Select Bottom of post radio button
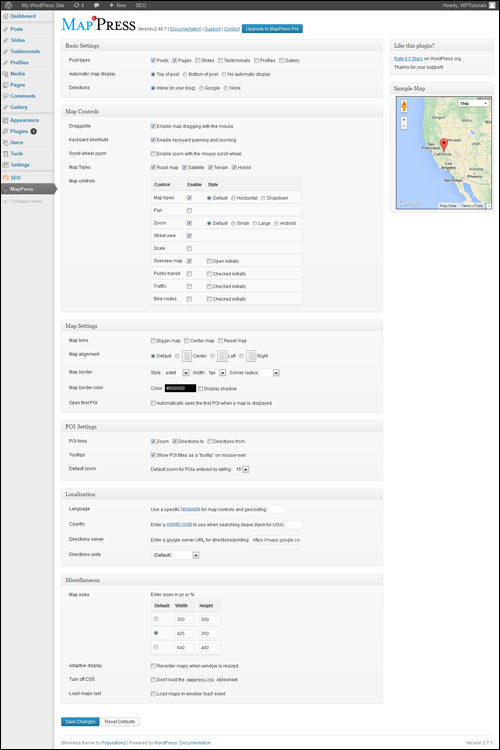The width and height of the screenshot is (500, 750). (185, 74)
